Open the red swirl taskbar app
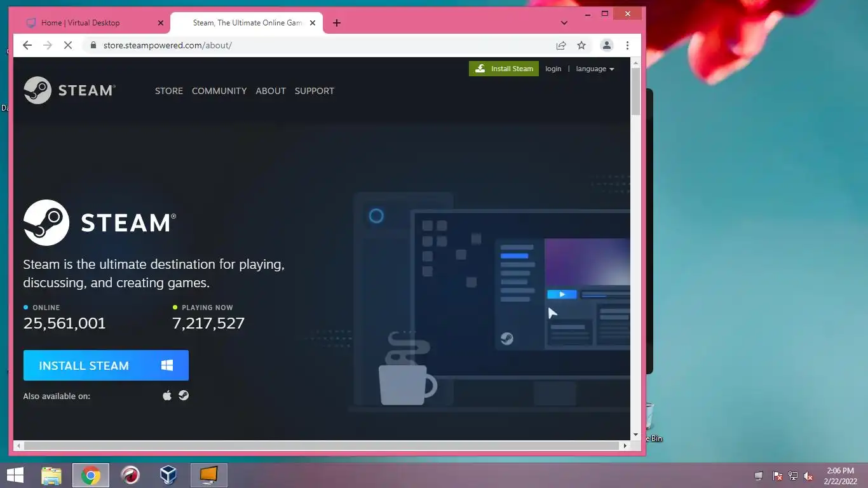Image resolution: width=868 pixels, height=488 pixels. pos(130,475)
